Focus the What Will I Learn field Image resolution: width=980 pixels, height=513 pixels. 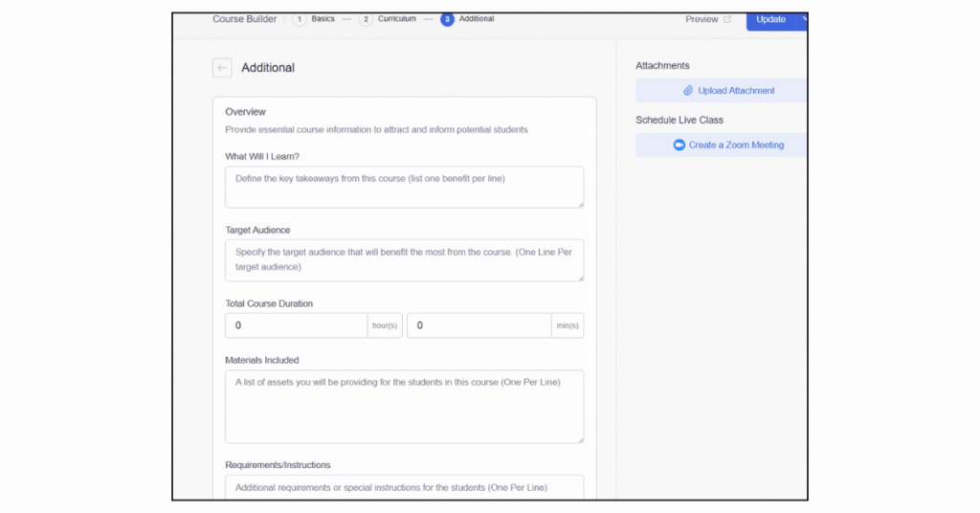pyautogui.click(x=404, y=187)
